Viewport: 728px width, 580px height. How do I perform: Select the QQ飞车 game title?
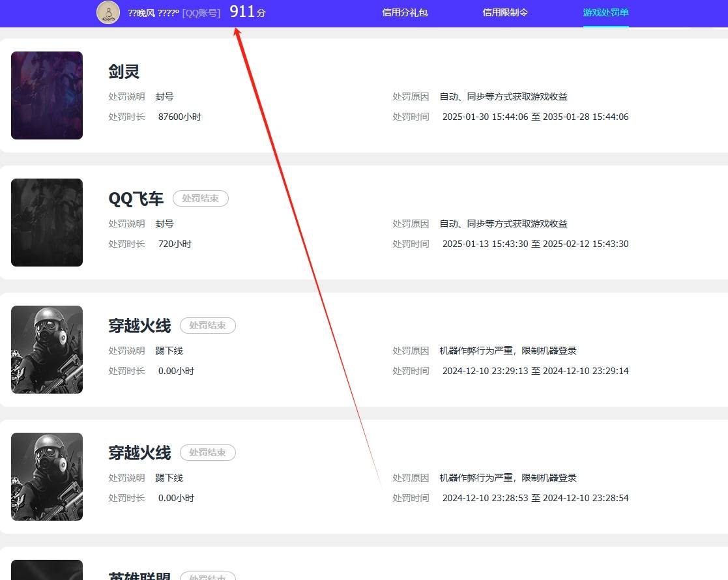tap(136, 200)
